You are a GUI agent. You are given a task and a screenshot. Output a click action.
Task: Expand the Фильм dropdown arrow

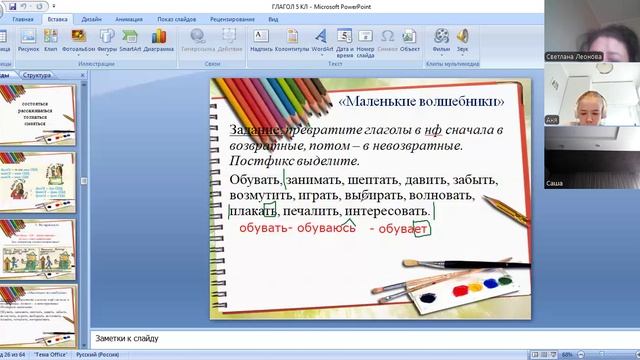click(x=441, y=55)
